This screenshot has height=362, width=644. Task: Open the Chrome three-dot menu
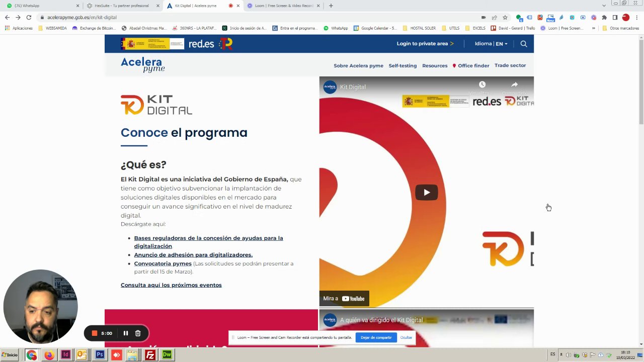coord(636,17)
